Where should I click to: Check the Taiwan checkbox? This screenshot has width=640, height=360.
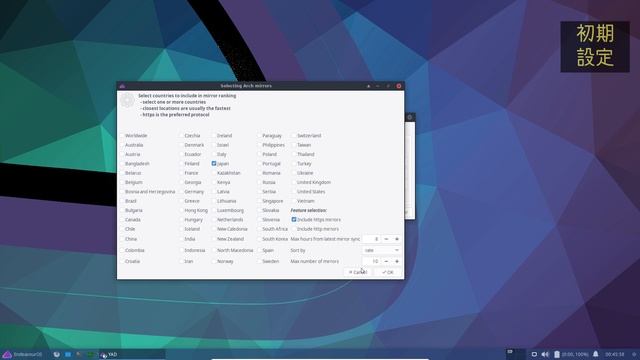tap(293, 145)
